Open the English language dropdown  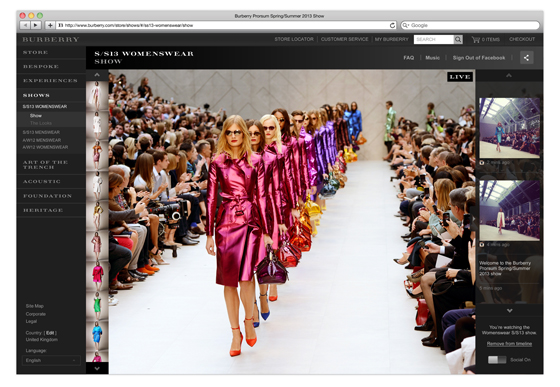[51, 360]
